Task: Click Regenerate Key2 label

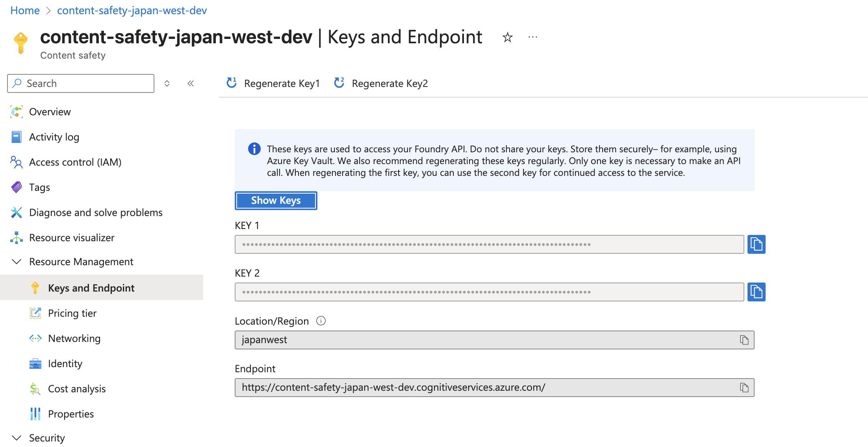Action: [x=390, y=83]
